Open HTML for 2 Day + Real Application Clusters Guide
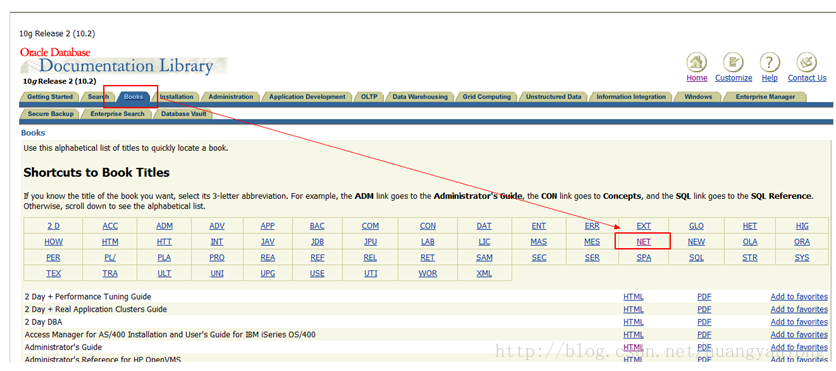This screenshot has height=371, width=836. [x=633, y=309]
